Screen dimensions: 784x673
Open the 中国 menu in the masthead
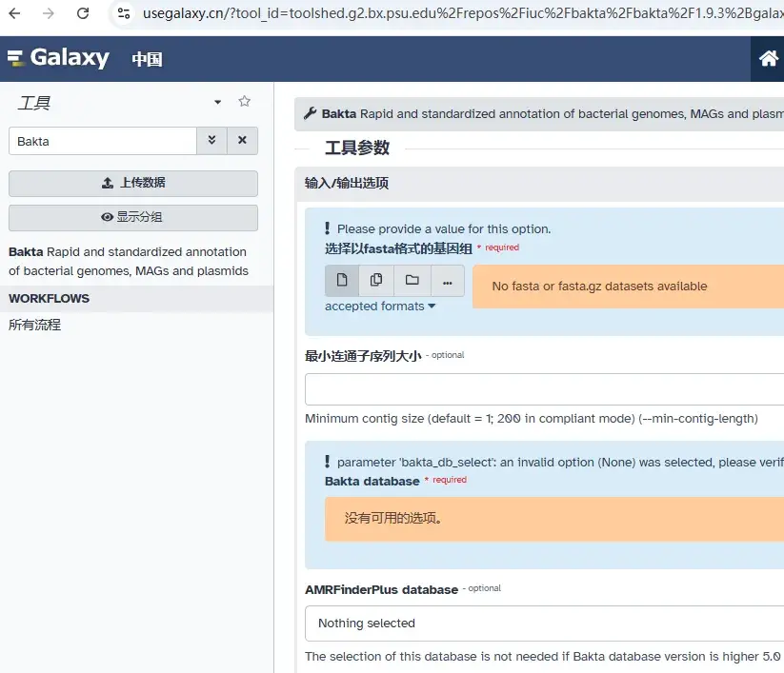click(x=146, y=58)
